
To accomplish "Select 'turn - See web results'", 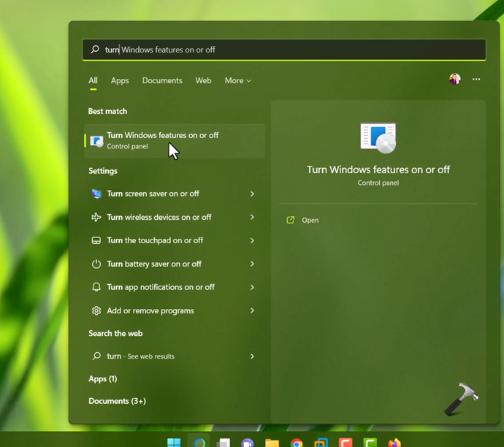I will click(175, 356).
